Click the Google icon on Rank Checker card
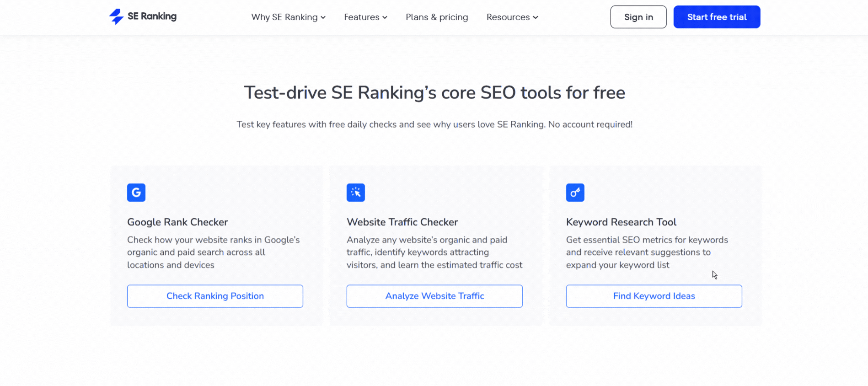868x386 pixels. [x=136, y=193]
